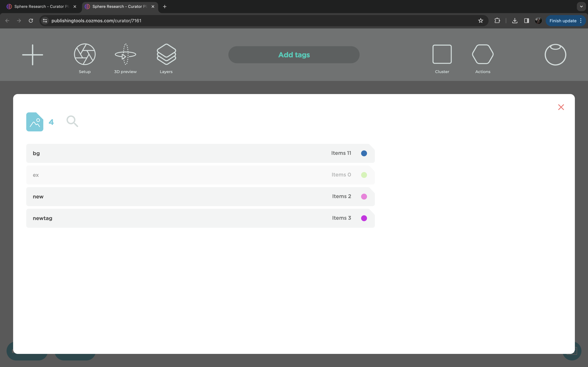The width and height of the screenshot is (588, 367).
Task: Expand the tab search dropdown arrow
Action: pyautogui.click(x=581, y=7)
